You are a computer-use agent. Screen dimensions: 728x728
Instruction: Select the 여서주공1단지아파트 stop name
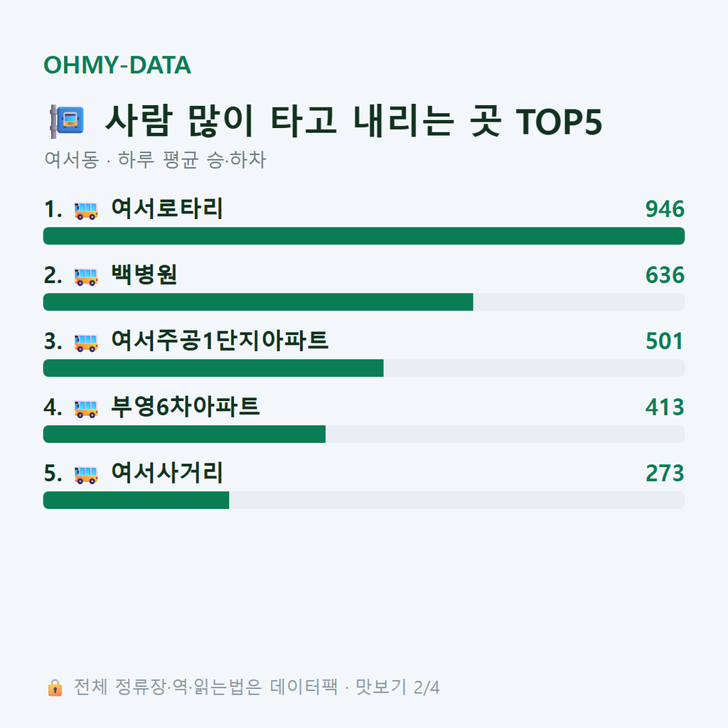coord(220,341)
